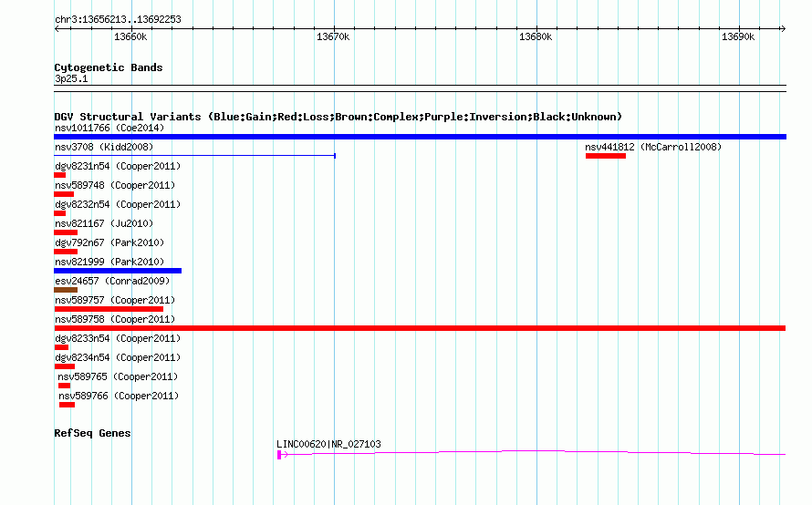812x505 pixels.
Task: Click the DGV Structural Variants track title
Action: tap(338, 117)
